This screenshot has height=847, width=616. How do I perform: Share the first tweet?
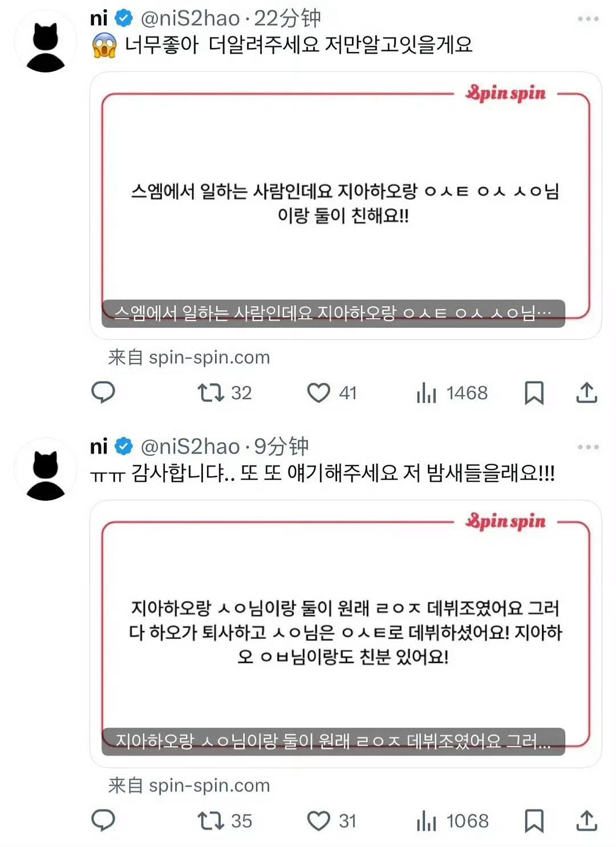[586, 392]
